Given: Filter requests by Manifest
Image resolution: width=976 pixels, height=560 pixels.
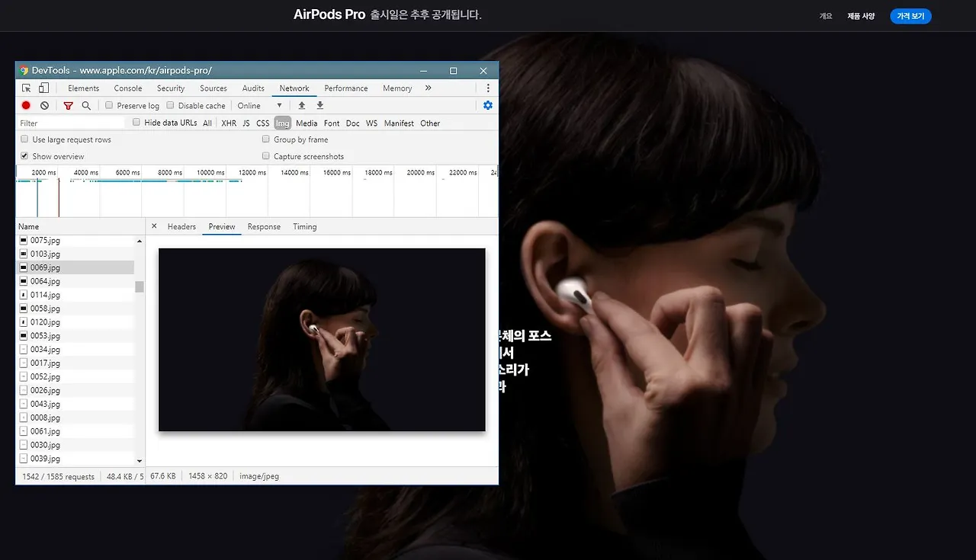Looking at the screenshot, I should click(x=399, y=123).
